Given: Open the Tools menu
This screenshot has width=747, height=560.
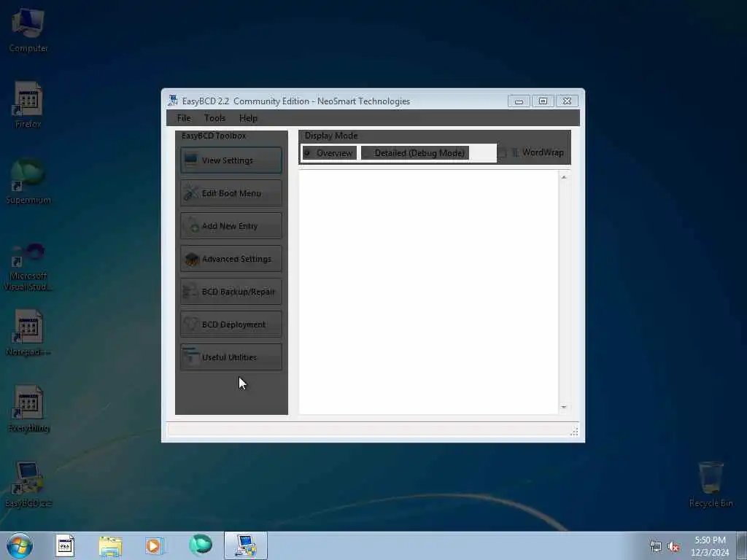Looking at the screenshot, I should [x=215, y=118].
